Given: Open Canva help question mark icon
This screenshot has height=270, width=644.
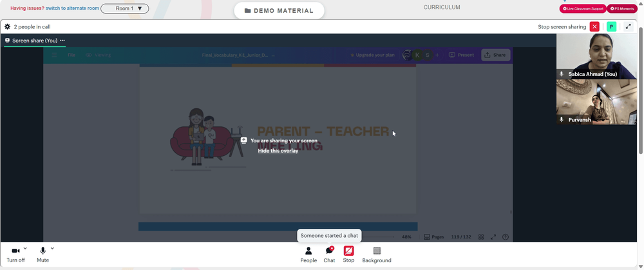Looking at the screenshot, I should (506, 237).
